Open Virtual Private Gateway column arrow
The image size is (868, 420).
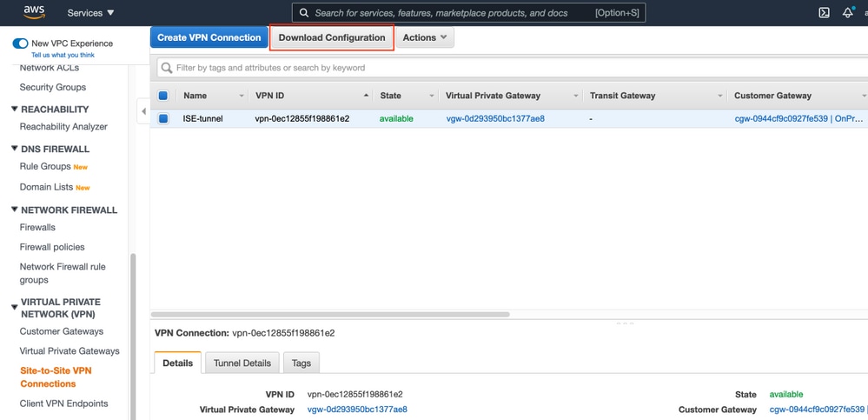click(576, 96)
